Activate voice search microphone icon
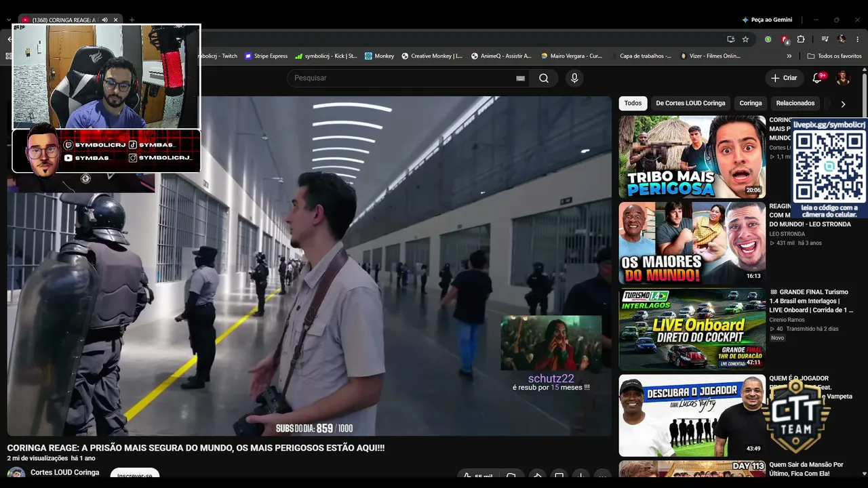The image size is (868, 488). tap(574, 78)
